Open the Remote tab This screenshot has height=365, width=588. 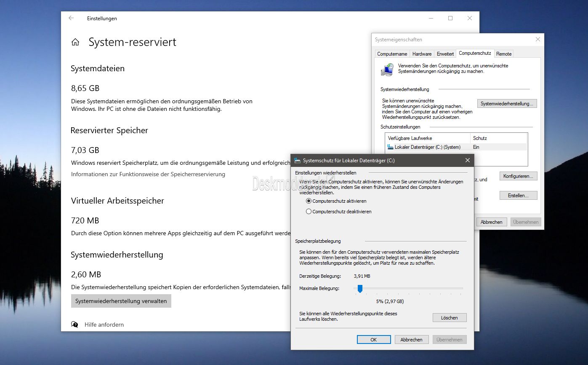tap(503, 54)
